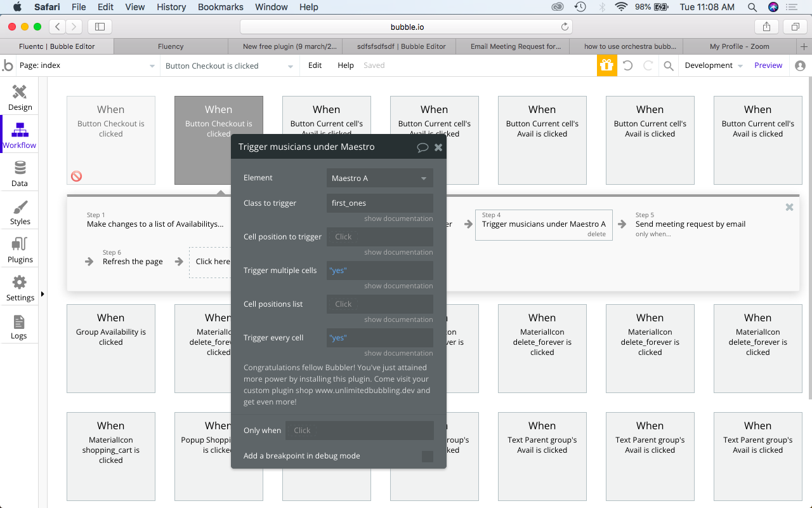Click the search magnifier in editor toolbar
The width and height of the screenshot is (812, 508).
pos(668,65)
